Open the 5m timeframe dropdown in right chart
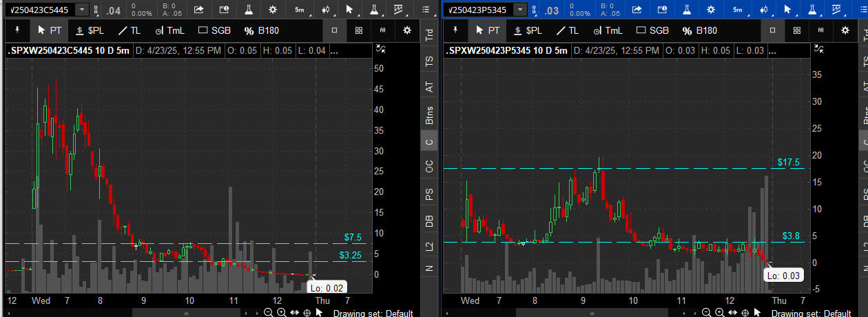This screenshot has width=868, height=317. pyautogui.click(x=739, y=10)
